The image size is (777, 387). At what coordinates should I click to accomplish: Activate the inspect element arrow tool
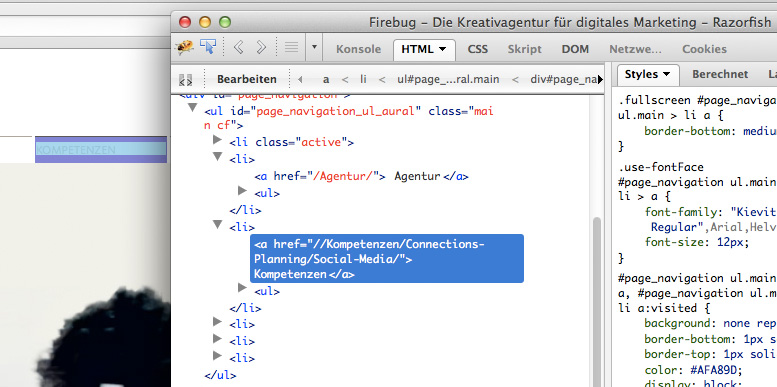tap(208, 48)
